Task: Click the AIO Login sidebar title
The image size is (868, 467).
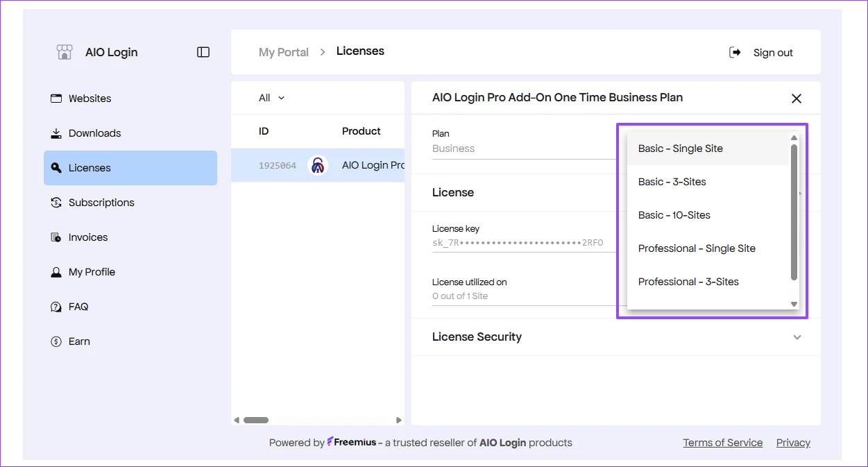Action: [x=111, y=52]
